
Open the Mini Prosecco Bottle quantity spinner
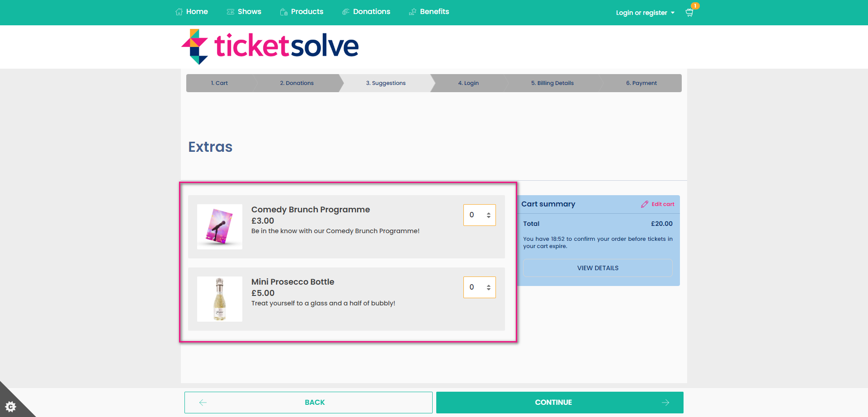tap(480, 287)
